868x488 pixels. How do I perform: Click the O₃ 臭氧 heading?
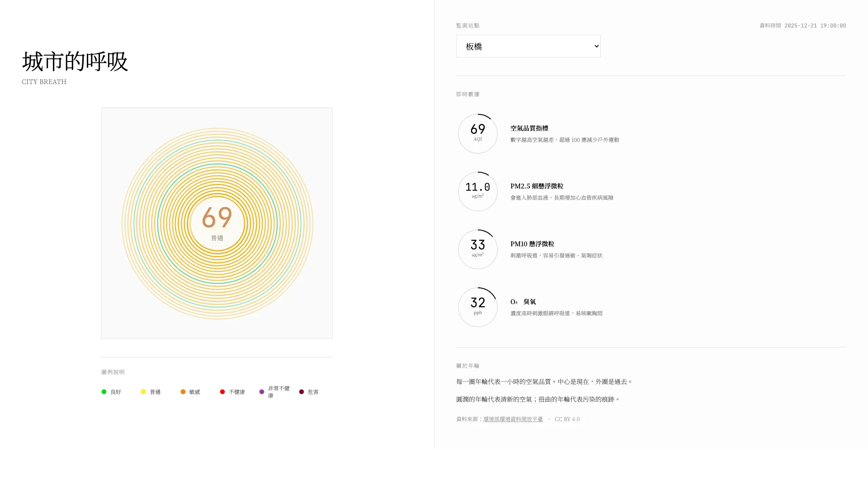pyautogui.click(x=523, y=302)
